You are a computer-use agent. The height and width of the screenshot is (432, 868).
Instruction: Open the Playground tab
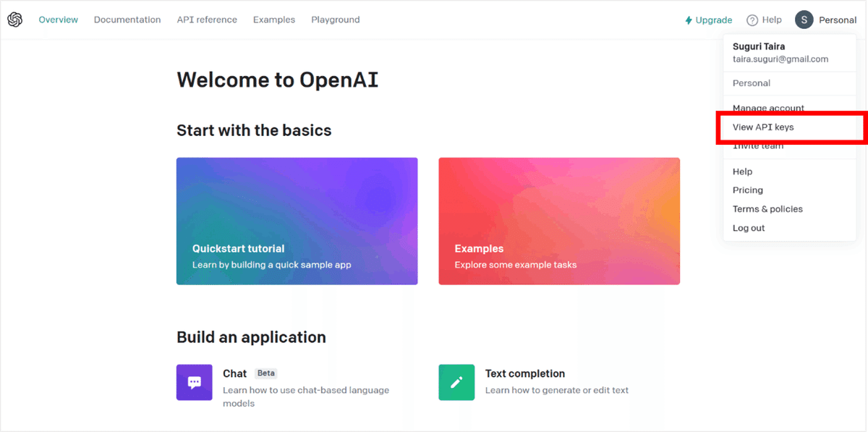336,20
